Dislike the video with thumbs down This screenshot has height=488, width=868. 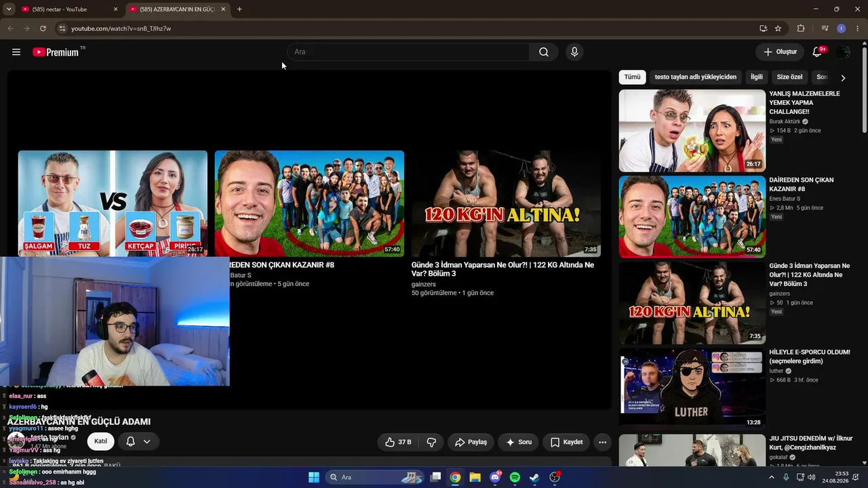431,442
